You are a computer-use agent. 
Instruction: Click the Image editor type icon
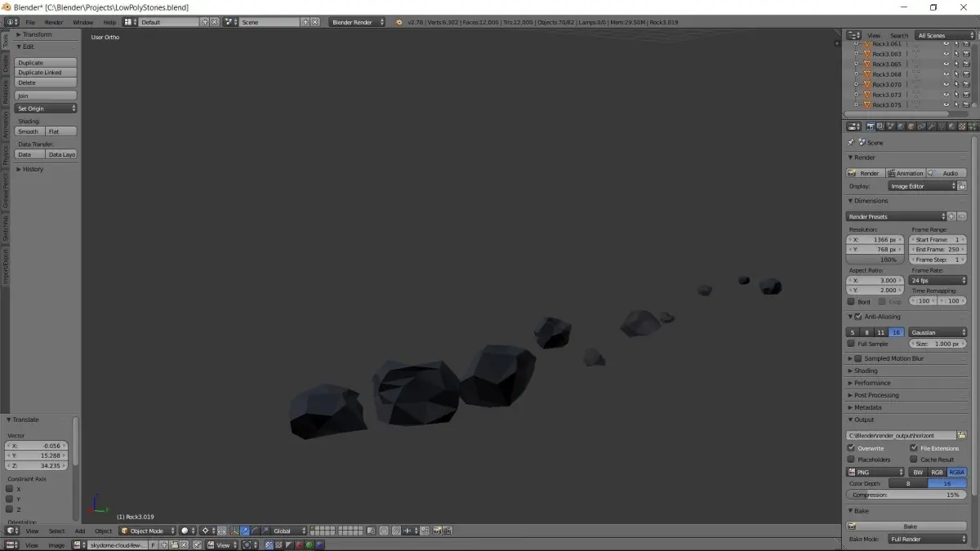10,544
